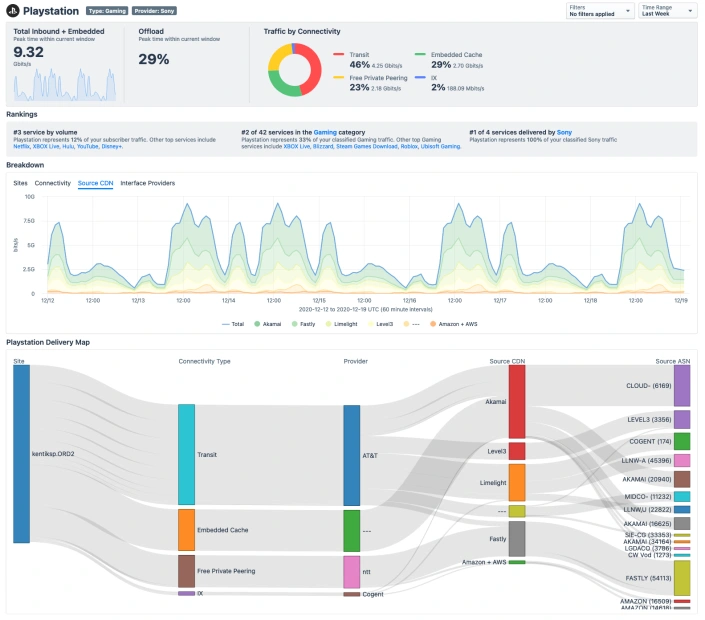
Task: Select the Limelight Source CDN node
Action: point(517,482)
